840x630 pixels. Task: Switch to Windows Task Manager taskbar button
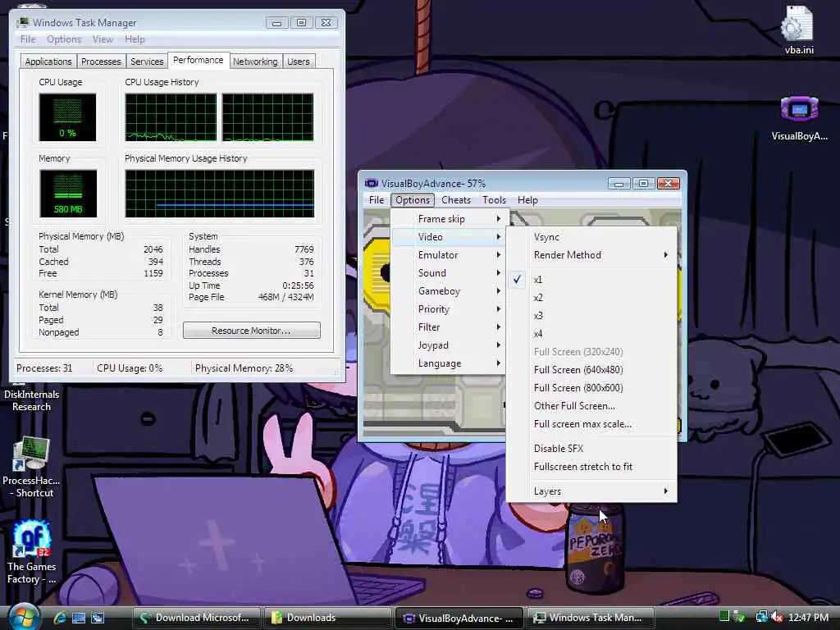click(591, 618)
